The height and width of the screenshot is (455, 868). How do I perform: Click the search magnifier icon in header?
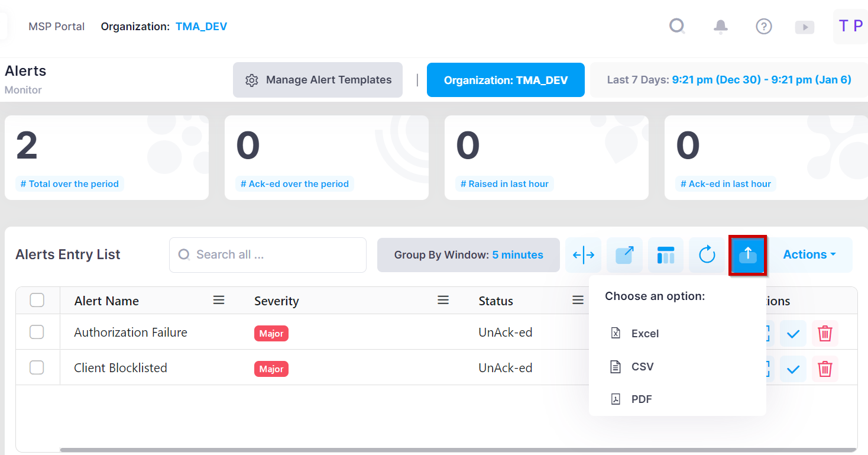[x=677, y=27]
